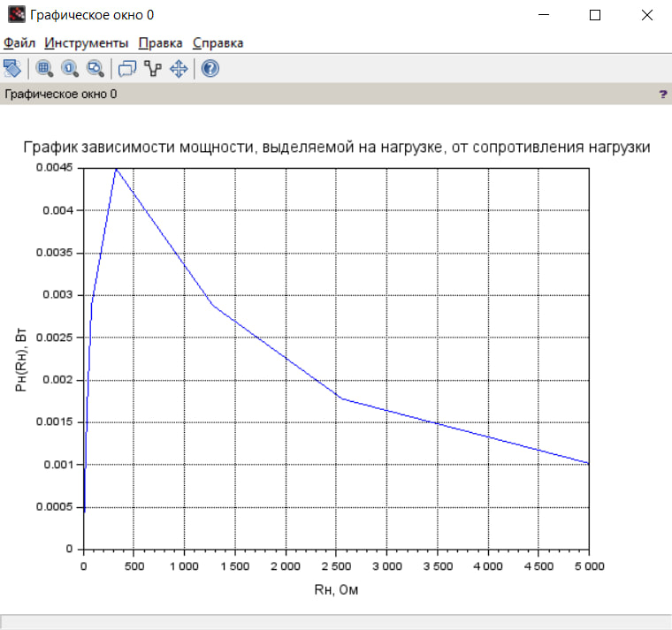Click the y-axis label 'Pн(Rн), Вт'
Viewport: 672px width, 630px height.
click(x=20, y=360)
